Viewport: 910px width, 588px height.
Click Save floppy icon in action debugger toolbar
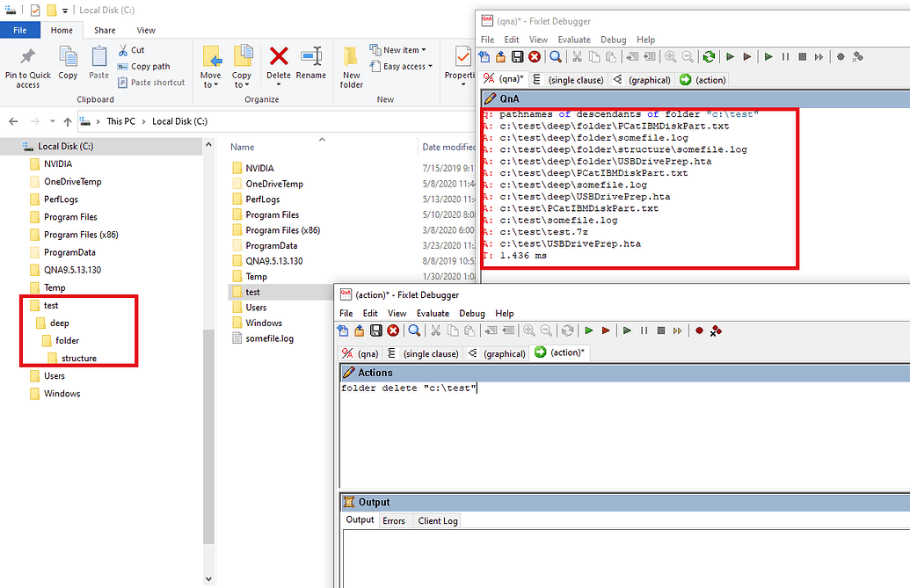(x=376, y=330)
